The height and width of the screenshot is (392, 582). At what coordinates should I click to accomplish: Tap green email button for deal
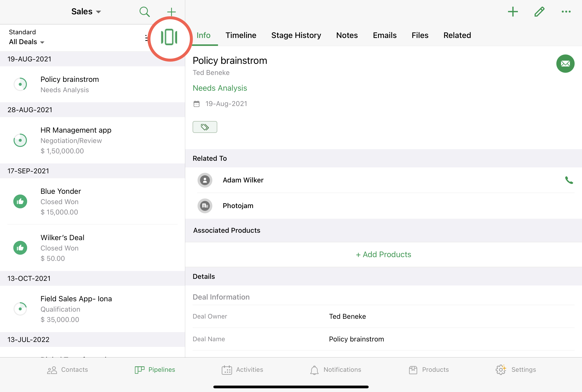tap(565, 64)
